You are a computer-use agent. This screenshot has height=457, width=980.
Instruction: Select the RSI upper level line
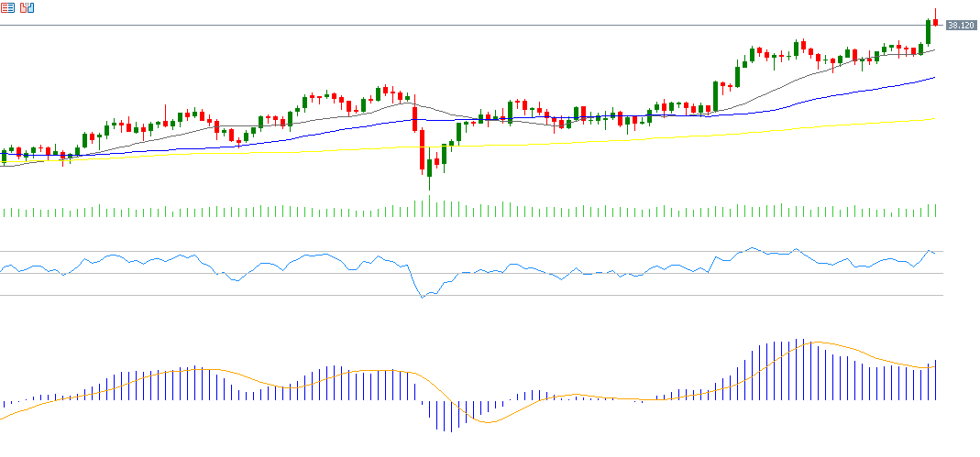click(458, 251)
